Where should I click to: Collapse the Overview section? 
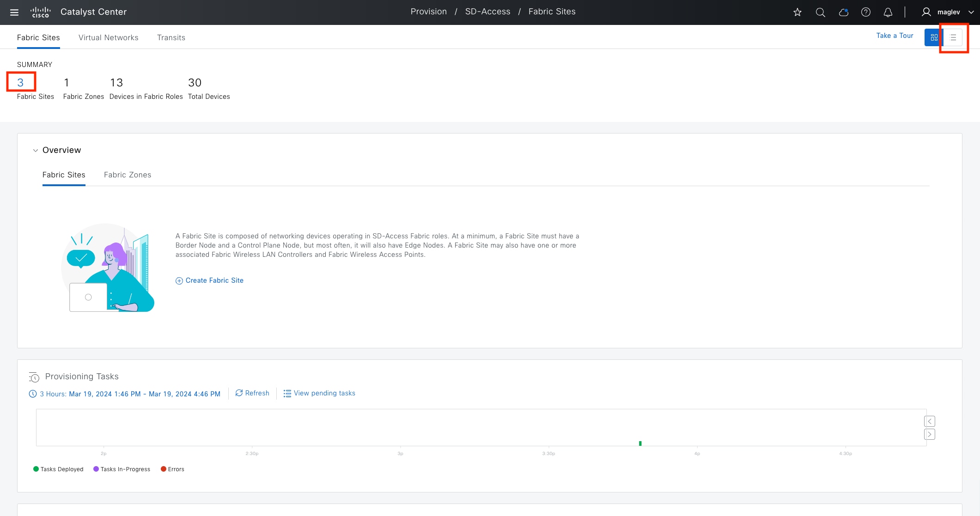[x=36, y=151]
